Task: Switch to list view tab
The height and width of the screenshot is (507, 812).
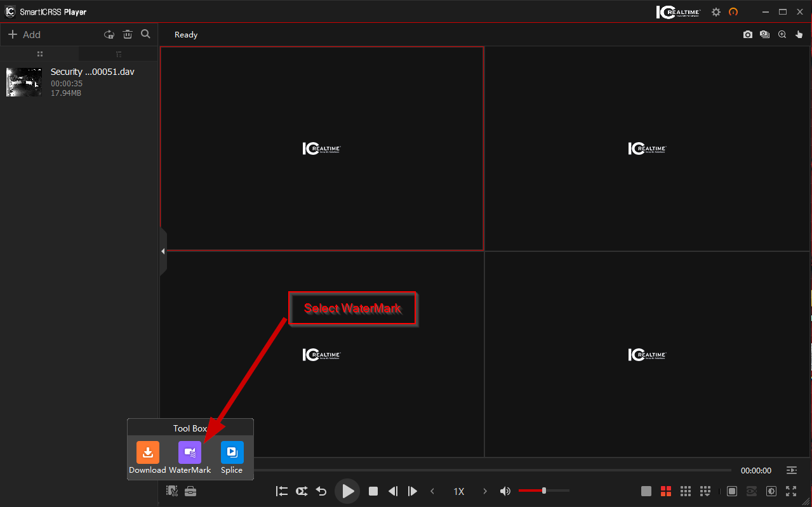Action: click(118, 54)
